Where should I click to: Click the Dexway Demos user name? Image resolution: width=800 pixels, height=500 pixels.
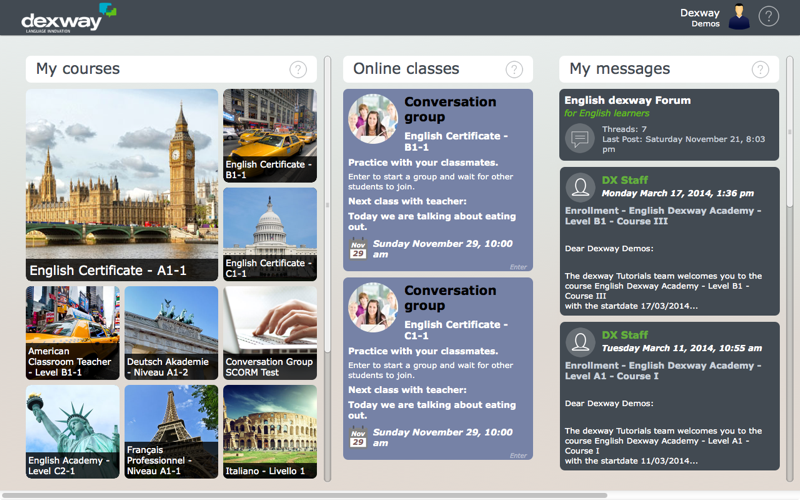[699, 17]
